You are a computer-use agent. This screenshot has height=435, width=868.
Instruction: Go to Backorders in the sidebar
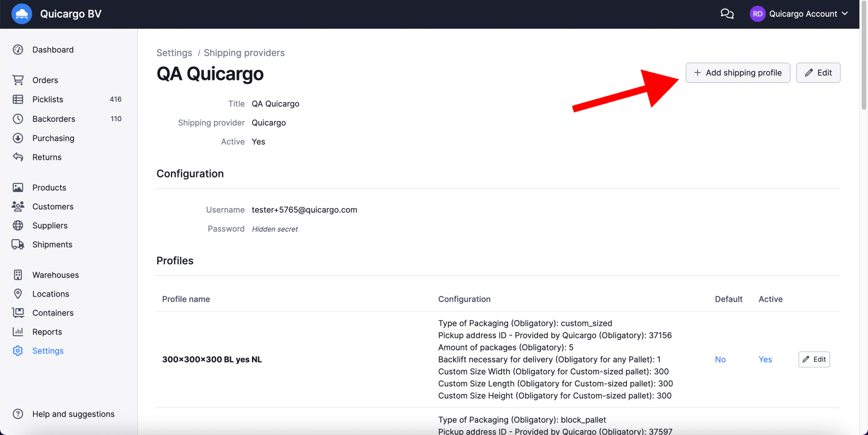coord(53,119)
